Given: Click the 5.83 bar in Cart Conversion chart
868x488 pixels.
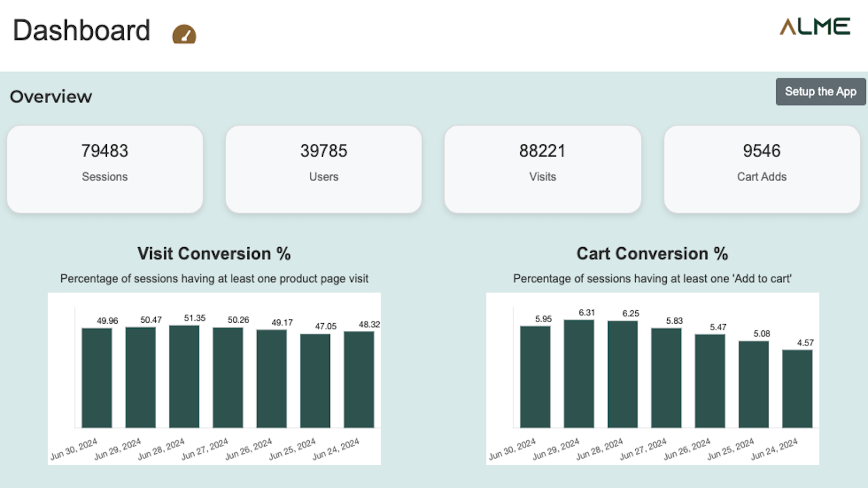Looking at the screenshot, I should pos(666,378).
